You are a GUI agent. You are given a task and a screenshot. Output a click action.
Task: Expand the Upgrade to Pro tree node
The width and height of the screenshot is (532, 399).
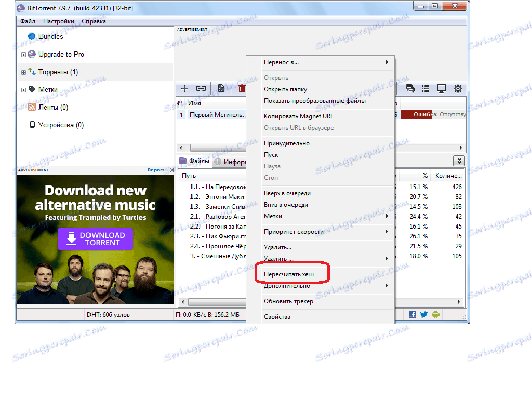23,55
